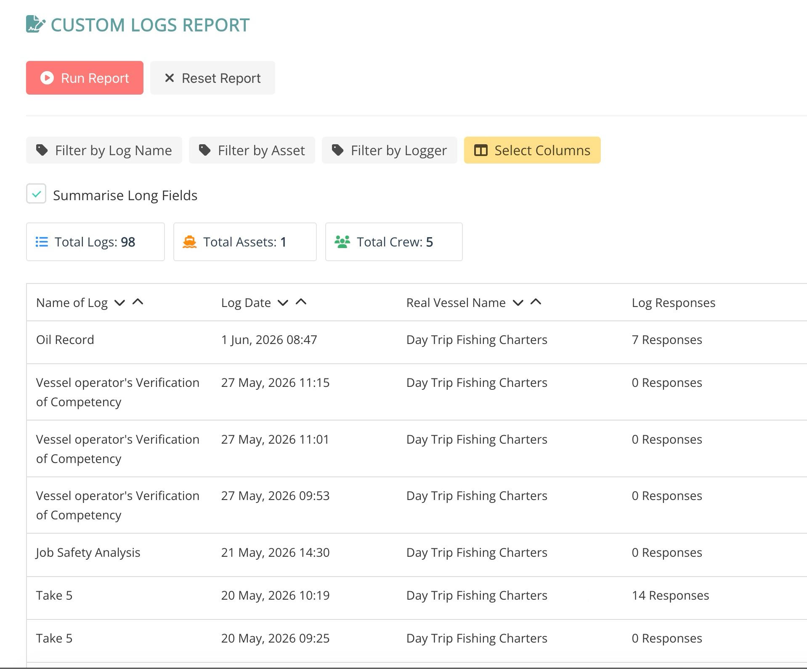
Task: Open Filter by Asset
Action: tap(252, 150)
